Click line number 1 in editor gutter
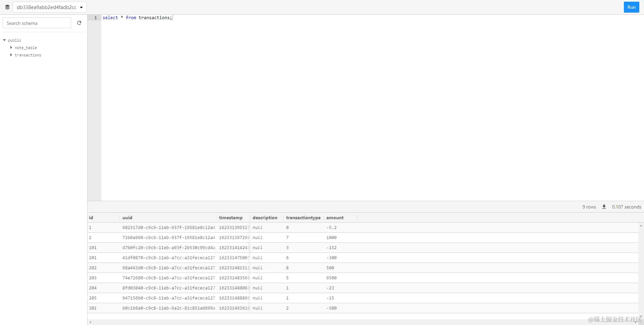Screen dimensions: 644x325 click(x=96, y=17)
